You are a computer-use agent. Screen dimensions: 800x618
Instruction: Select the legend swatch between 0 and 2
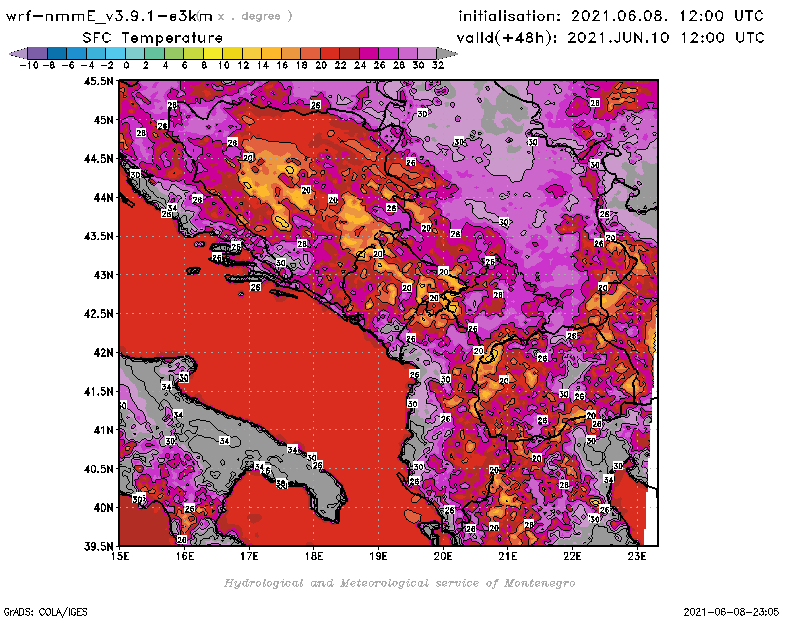pyautogui.click(x=135, y=53)
